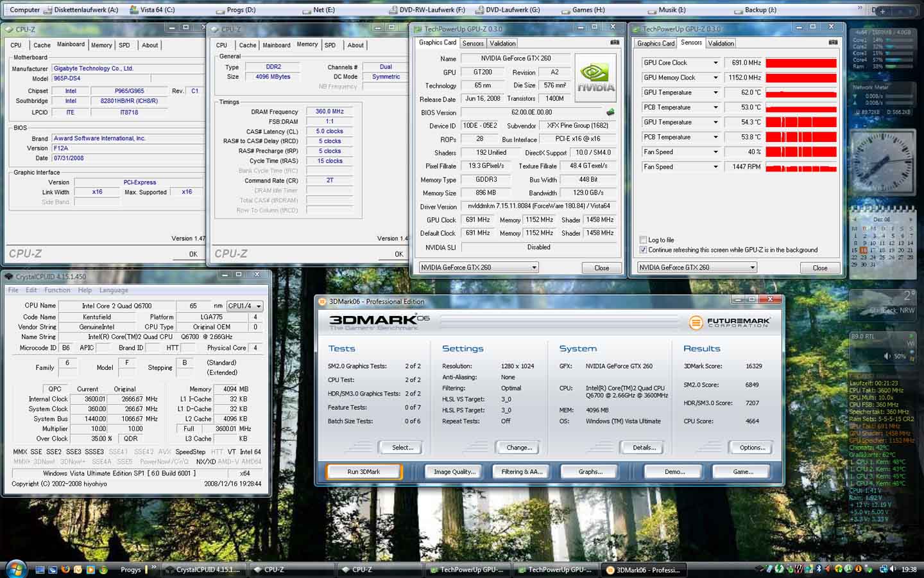Switch to Validation tab in GPU-Z Sensors window
The image size is (924, 578).
[721, 43]
